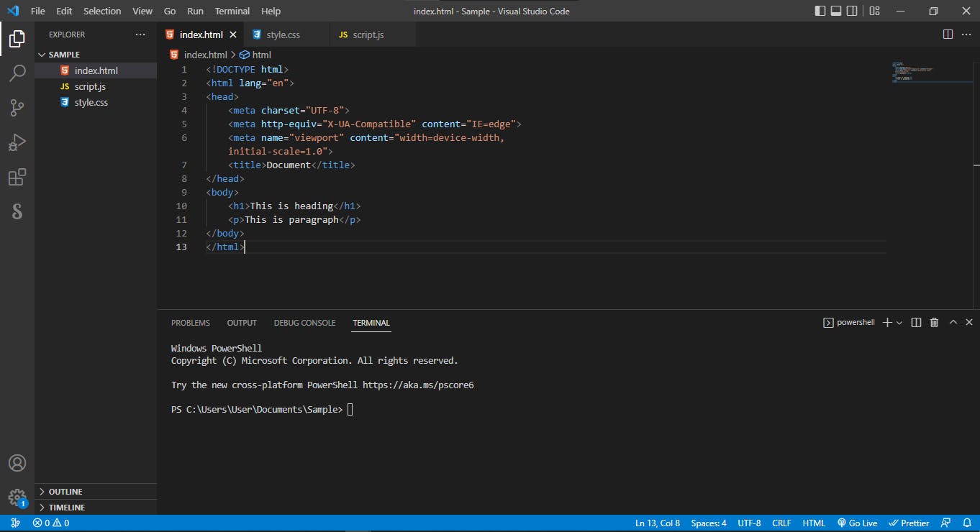980x532 pixels.
Task: Click the remote window icon in status bar
Action: (16, 523)
